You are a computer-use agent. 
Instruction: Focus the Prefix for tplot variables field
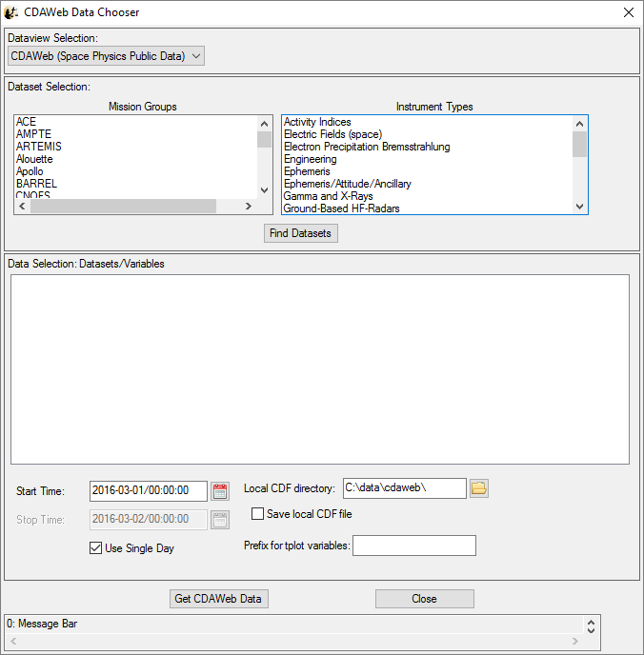pyautogui.click(x=413, y=546)
